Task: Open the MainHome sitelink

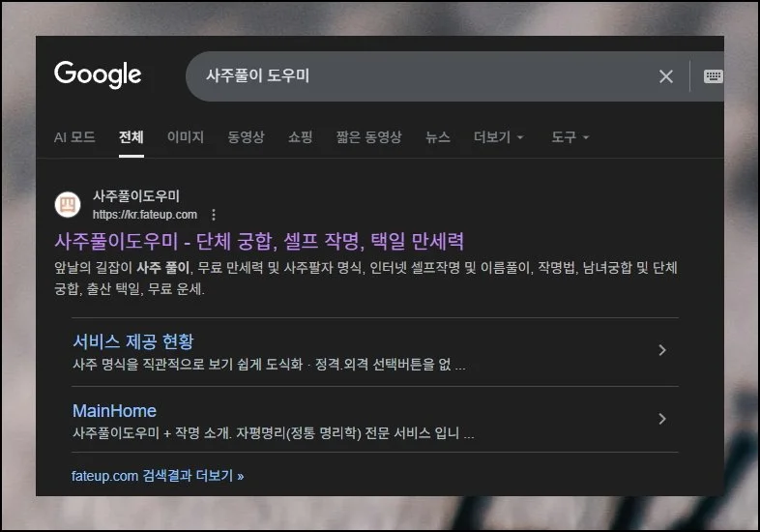Action: [114, 411]
